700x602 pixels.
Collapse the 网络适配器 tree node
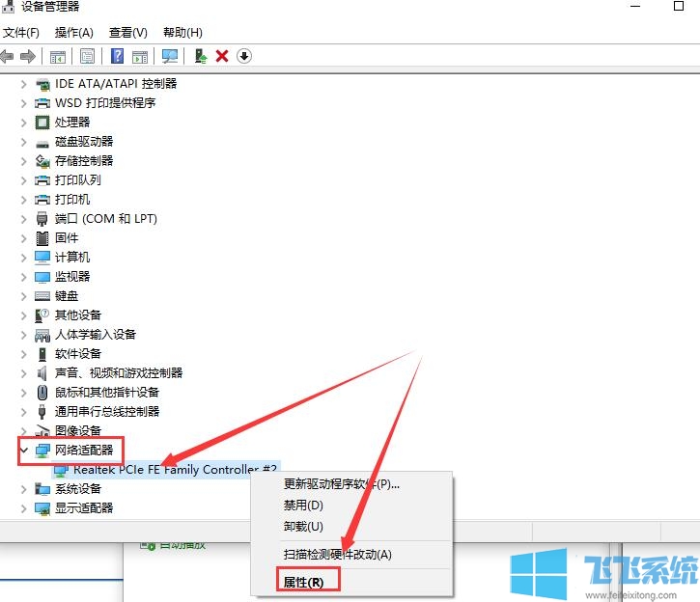point(23,450)
